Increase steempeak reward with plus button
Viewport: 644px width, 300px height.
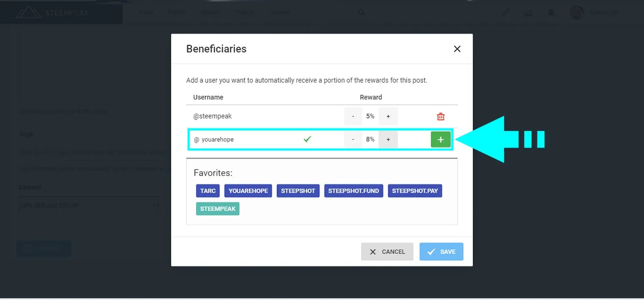coord(388,116)
